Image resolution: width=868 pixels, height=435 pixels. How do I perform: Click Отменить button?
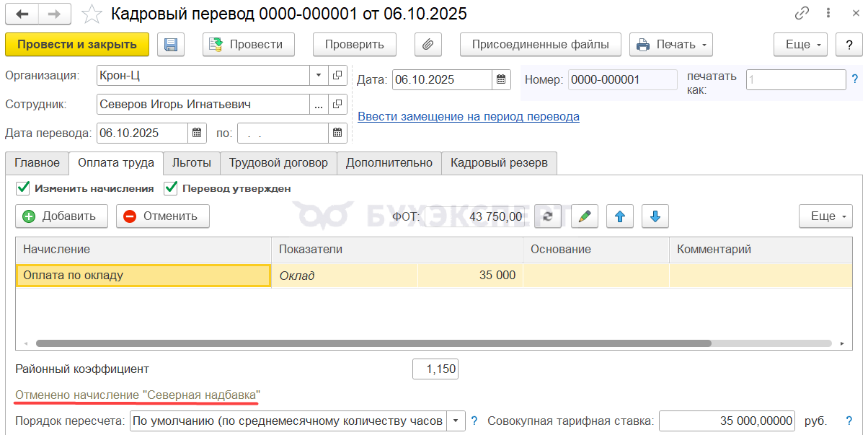[163, 216]
